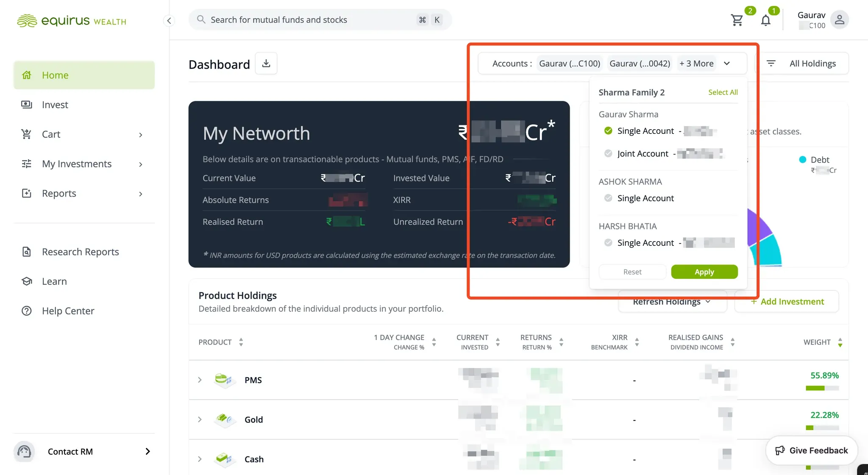Remove the Gaurav (...C100) account chip

click(x=570, y=64)
